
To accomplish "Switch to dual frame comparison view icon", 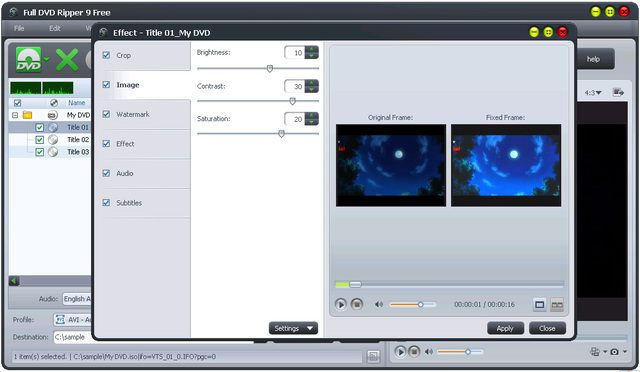I will 557,305.
